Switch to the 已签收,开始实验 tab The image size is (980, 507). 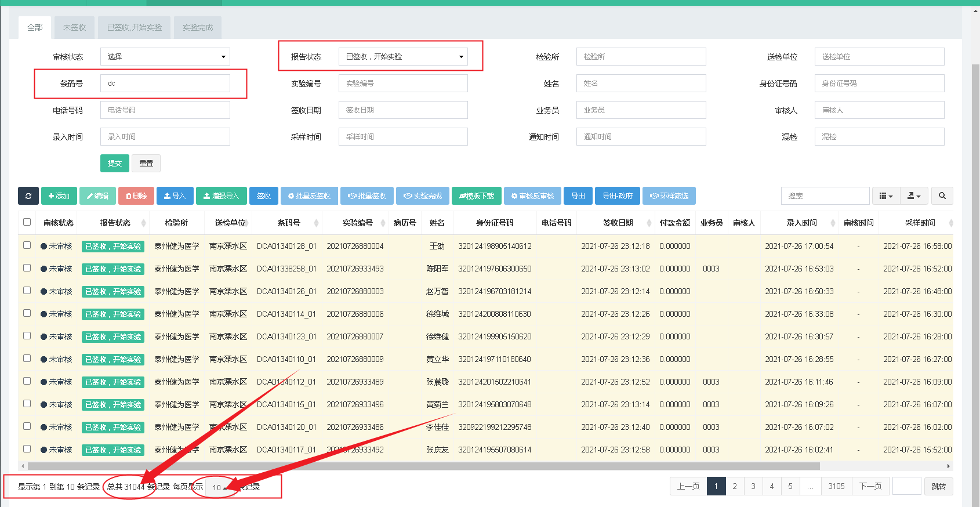135,27
